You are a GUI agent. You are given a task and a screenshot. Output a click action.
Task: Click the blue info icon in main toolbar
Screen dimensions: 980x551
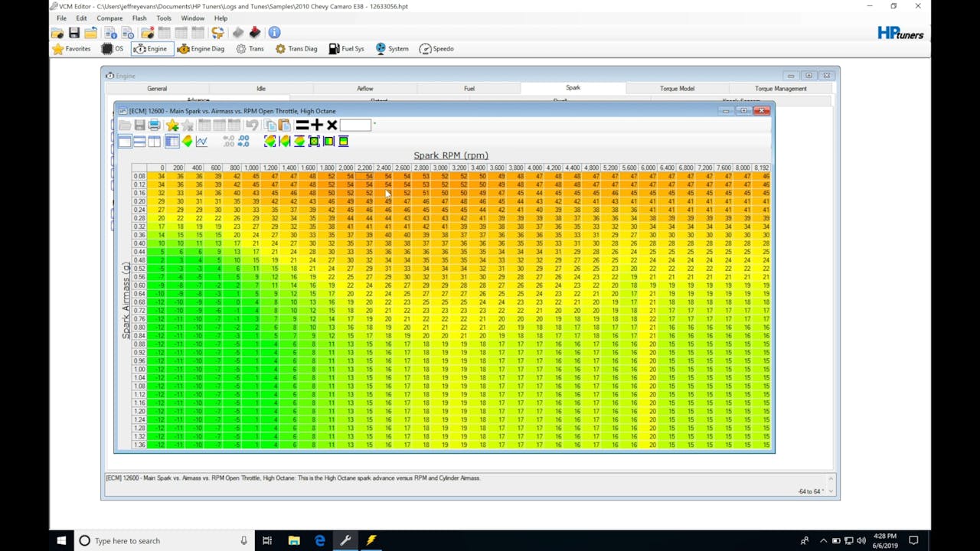(274, 32)
